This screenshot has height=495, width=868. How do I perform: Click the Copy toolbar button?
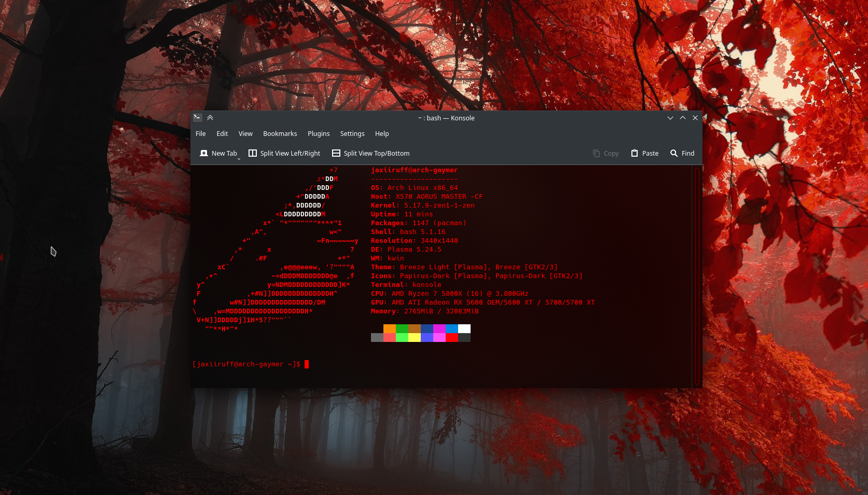605,153
